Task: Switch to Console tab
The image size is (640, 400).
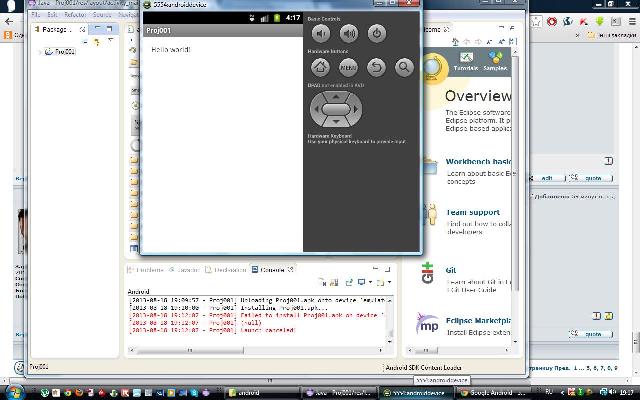Action: [x=272, y=270]
